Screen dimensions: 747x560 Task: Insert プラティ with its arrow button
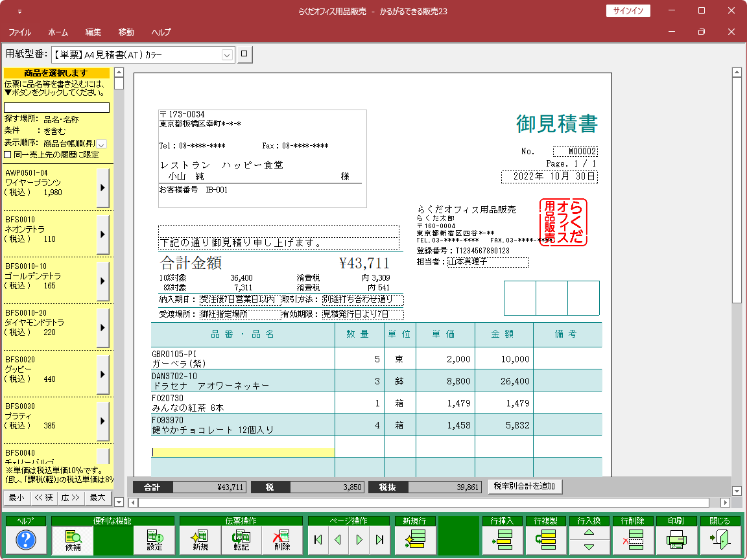(x=102, y=421)
